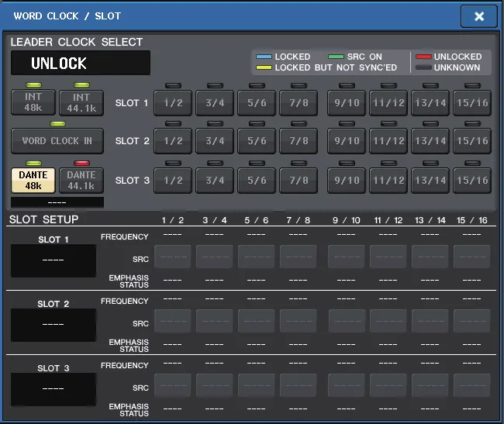Viewport: 504px width, 424px height.
Task: Click the SLOT SETUP heading
Action: 43,219
